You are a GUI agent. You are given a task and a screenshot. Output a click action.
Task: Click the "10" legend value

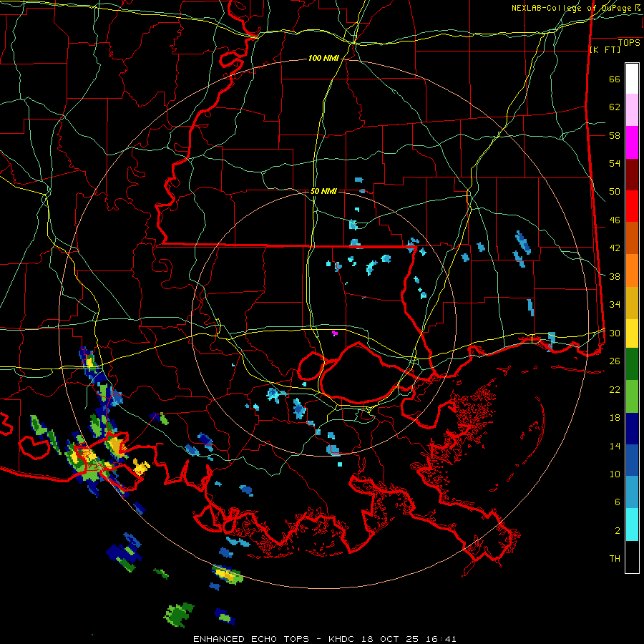point(615,474)
